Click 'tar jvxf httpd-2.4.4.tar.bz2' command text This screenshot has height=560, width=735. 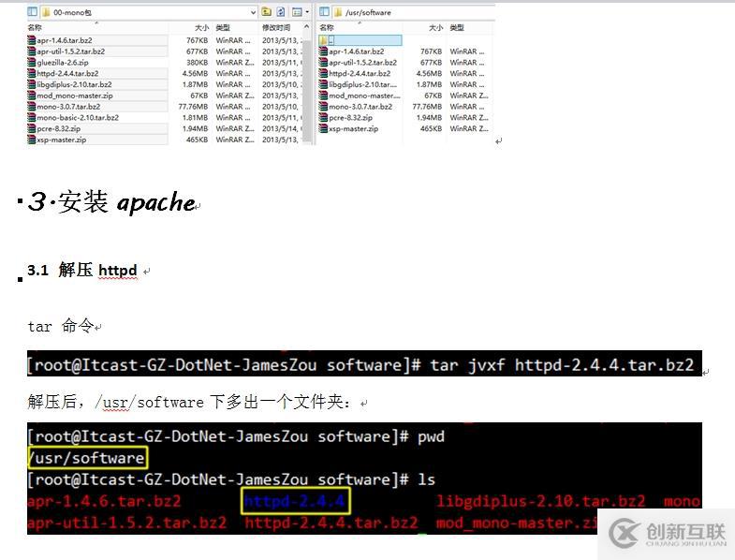562,364
